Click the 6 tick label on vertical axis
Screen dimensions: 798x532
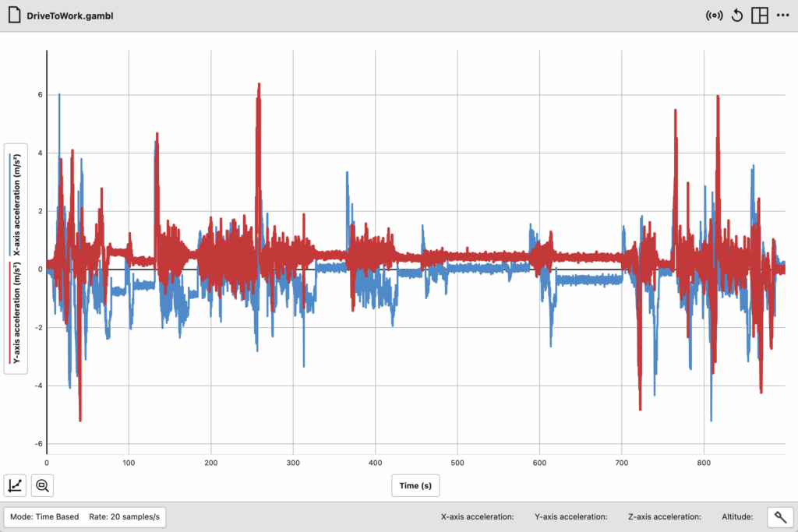pyautogui.click(x=41, y=94)
